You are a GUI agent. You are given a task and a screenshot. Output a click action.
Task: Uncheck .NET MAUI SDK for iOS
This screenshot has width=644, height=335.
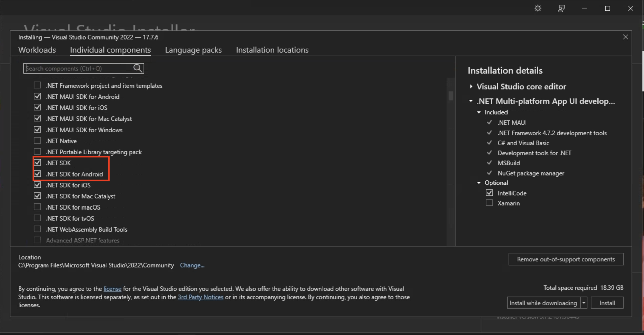37,107
